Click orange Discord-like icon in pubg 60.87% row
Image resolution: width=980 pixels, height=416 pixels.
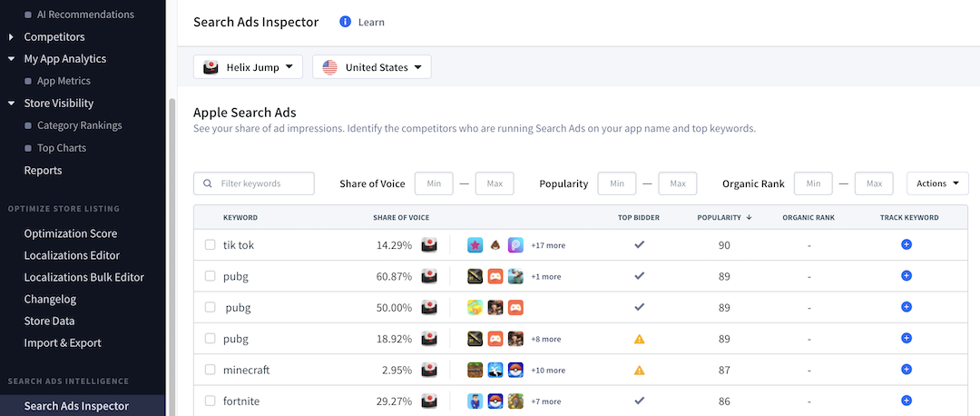click(495, 276)
